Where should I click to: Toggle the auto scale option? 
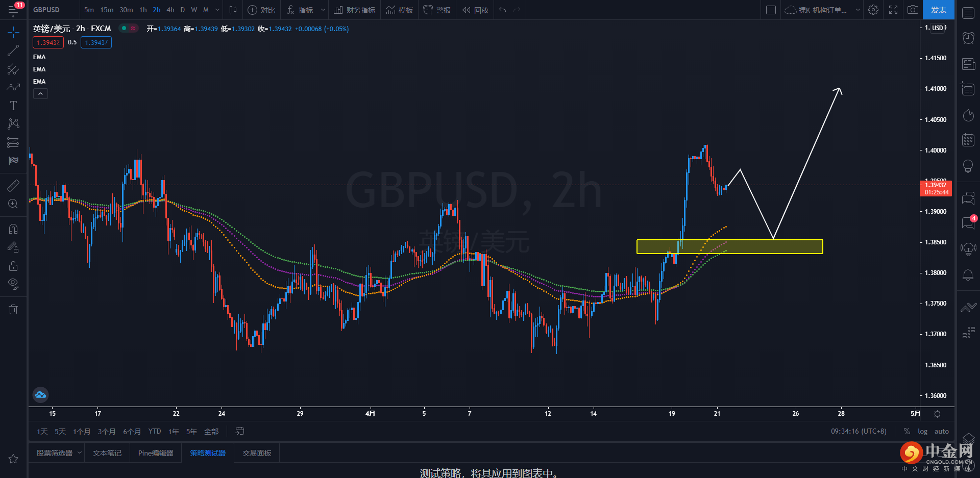[x=942, y=432]
